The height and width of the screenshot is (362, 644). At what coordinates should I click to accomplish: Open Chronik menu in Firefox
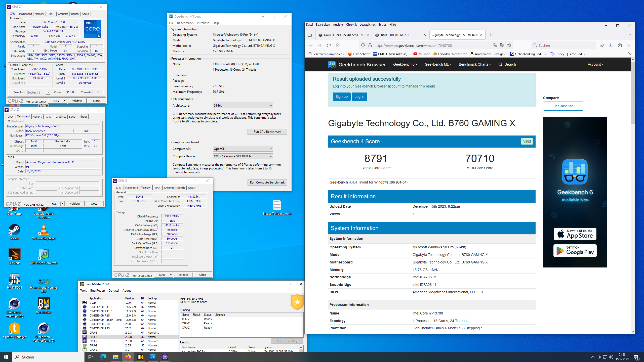coord(351,25)
